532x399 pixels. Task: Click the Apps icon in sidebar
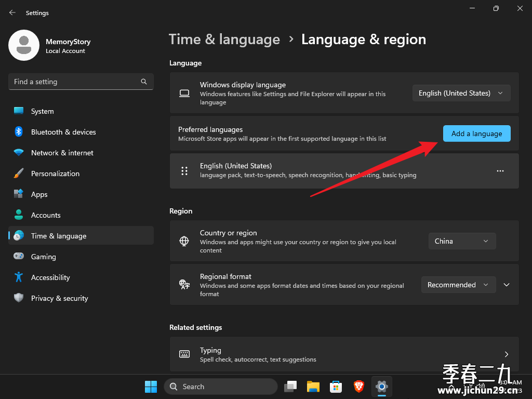(18, 194)
